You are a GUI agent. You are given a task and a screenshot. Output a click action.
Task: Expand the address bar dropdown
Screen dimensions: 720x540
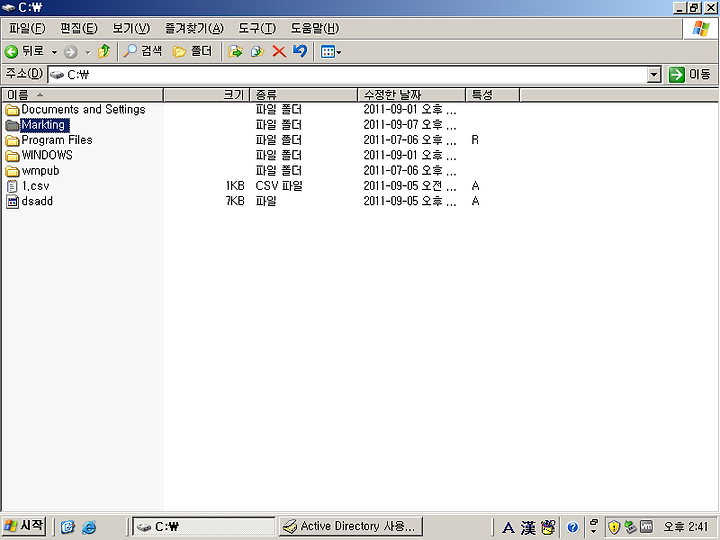click(x=654, y=74)
